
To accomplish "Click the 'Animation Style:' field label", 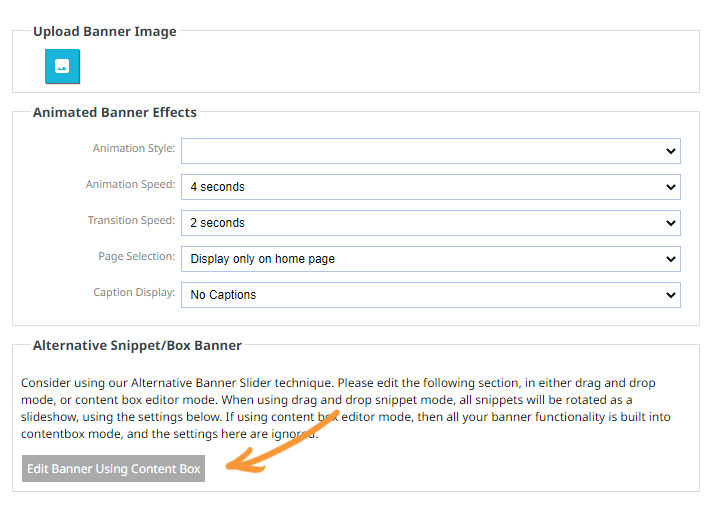I will [134, 149].
